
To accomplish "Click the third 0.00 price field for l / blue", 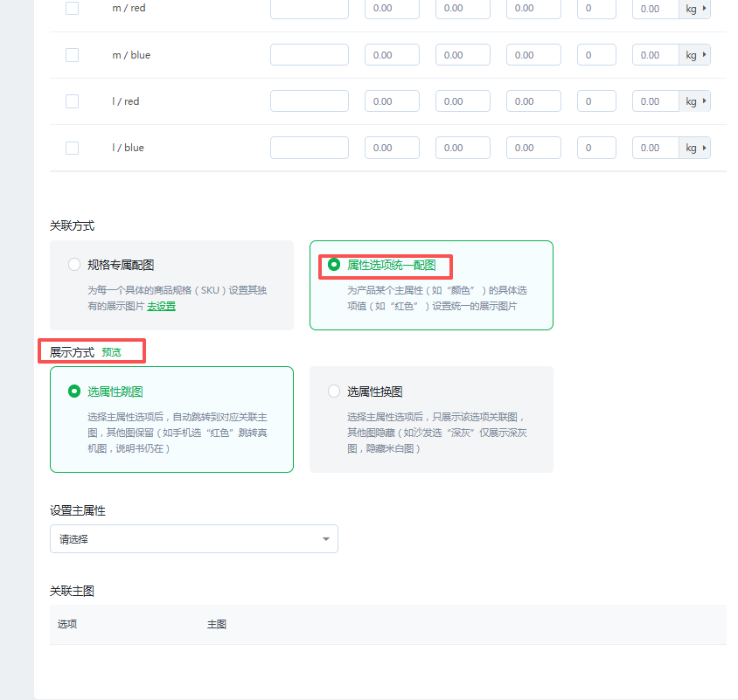I will [x=533, y=148].
